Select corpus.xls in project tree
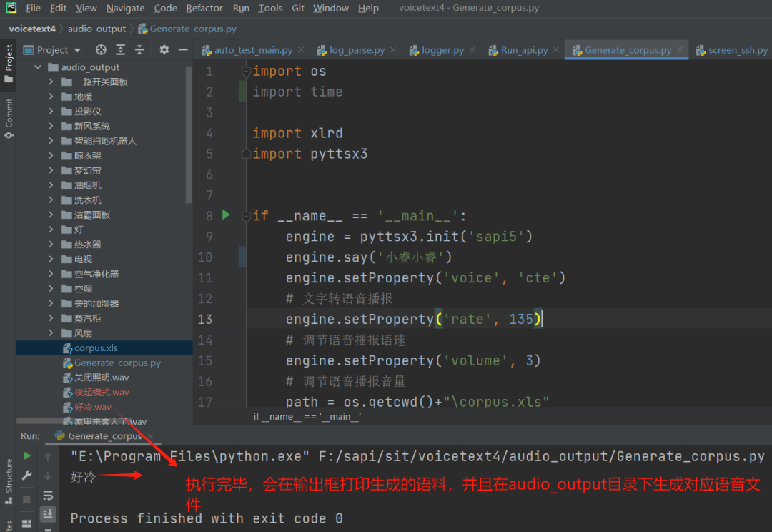 tap(104, 348)
